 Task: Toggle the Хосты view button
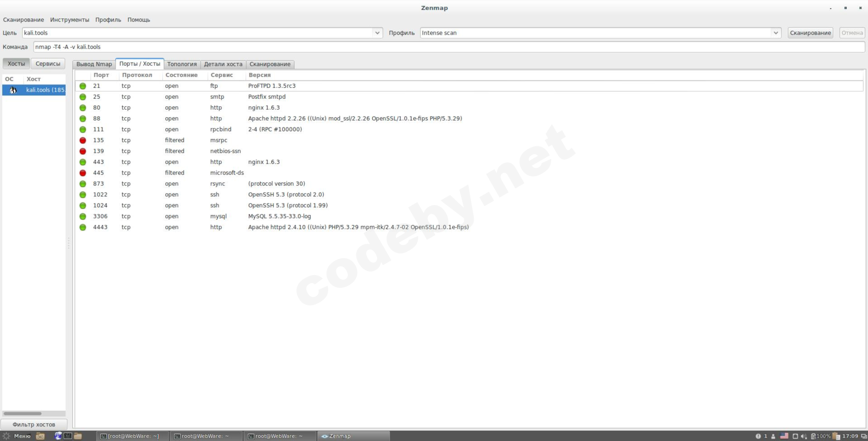[16, 63]
